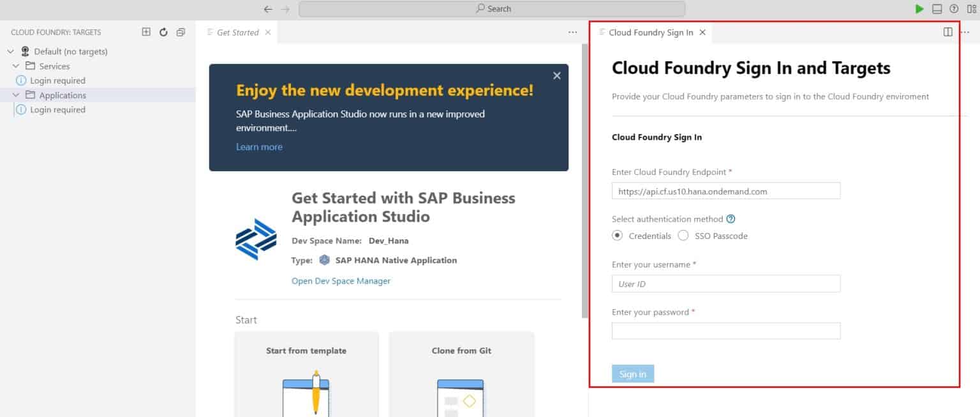Collapse the Applications tree node
980x417 pixels.
[x=17, y=95]
